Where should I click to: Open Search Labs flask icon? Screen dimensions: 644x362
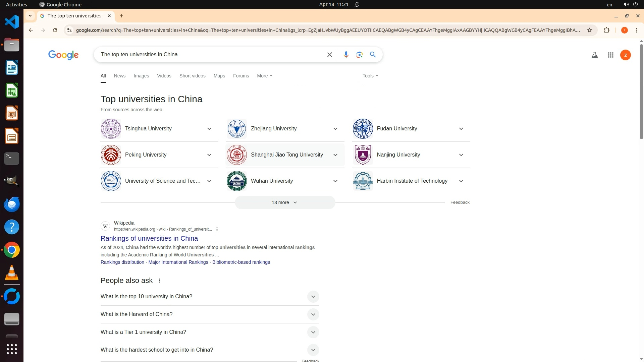594,55
